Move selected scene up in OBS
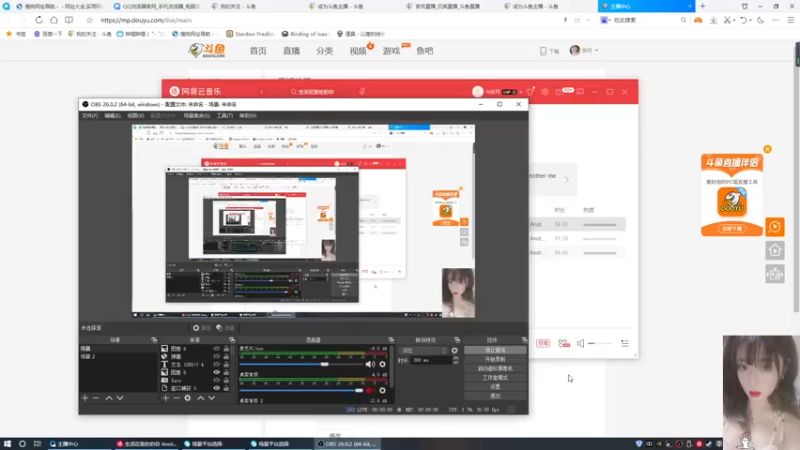 [x=109, y=398]
